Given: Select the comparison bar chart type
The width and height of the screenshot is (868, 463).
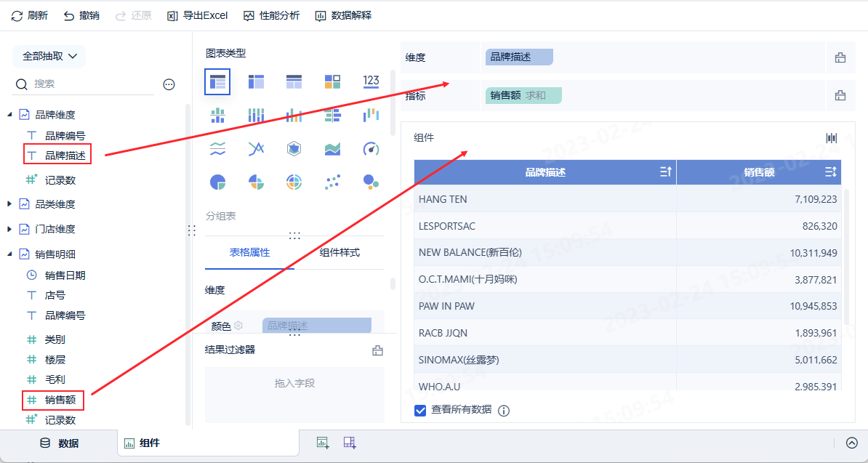Looking at the screenshot, I should click(x=332, y=115).
